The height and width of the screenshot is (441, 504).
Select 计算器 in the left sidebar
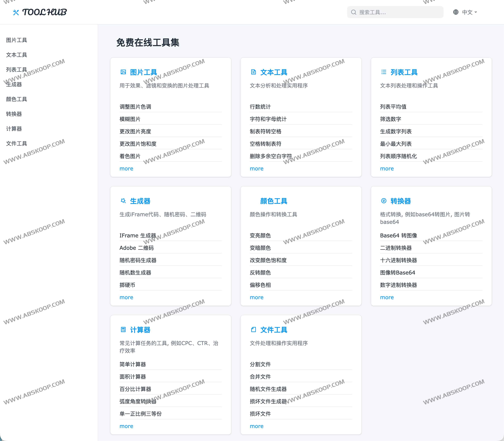14,129
